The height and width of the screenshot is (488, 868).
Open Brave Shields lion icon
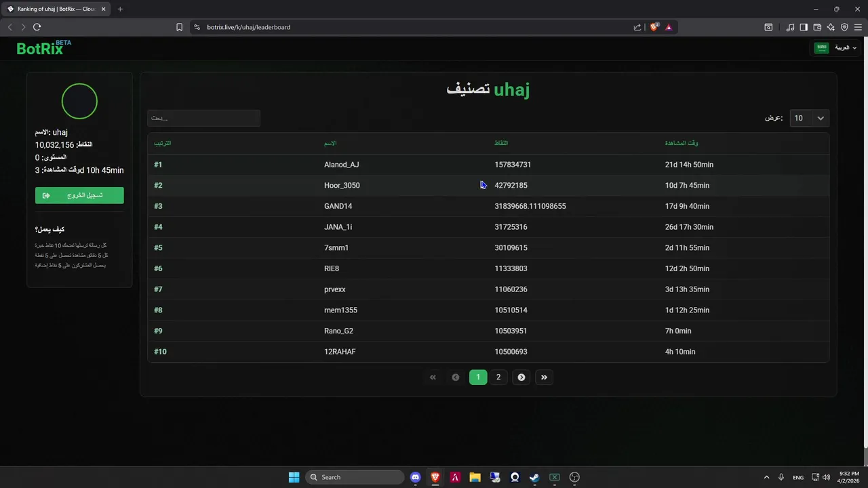click(654, 27)
